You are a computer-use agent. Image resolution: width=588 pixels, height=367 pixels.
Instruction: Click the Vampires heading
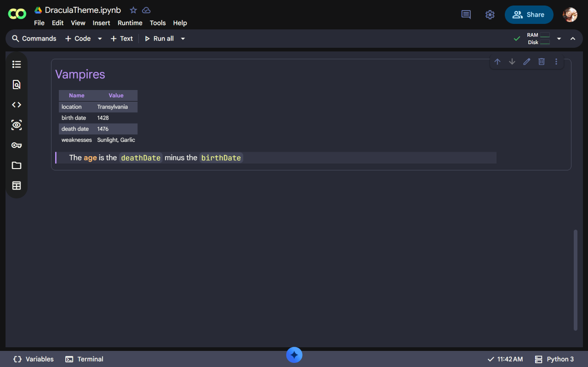(x=80, y=74)
